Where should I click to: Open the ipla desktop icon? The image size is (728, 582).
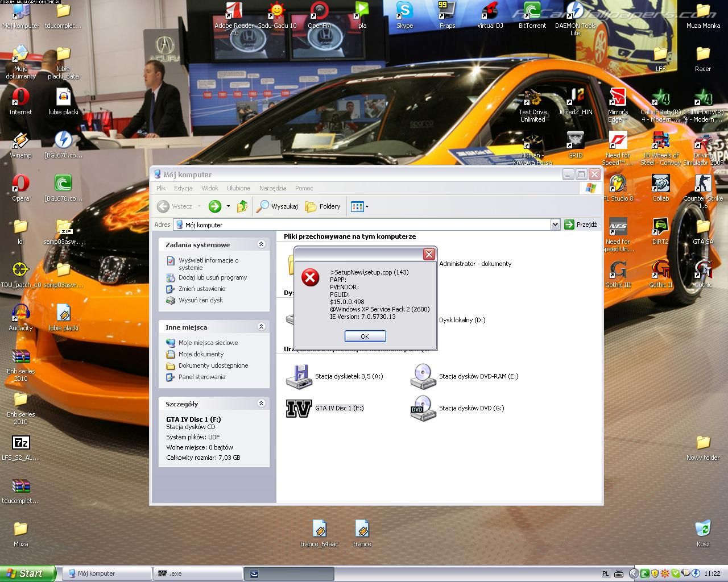click(362, 16)
